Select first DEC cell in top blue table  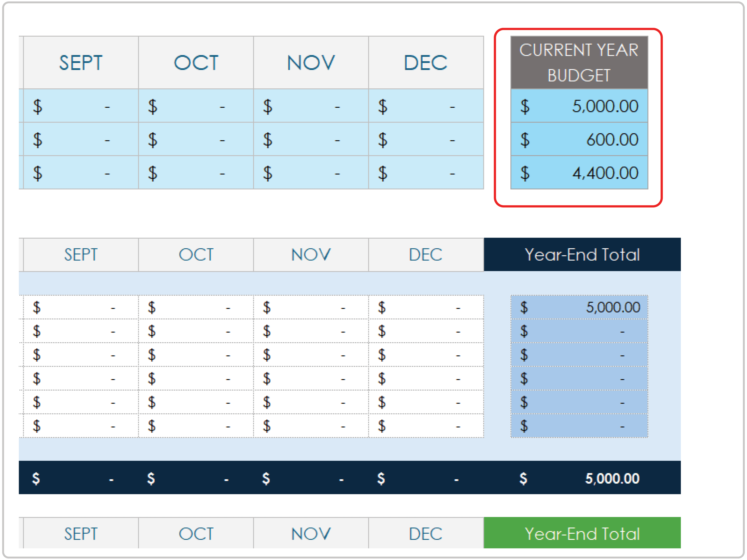[426, 106]
